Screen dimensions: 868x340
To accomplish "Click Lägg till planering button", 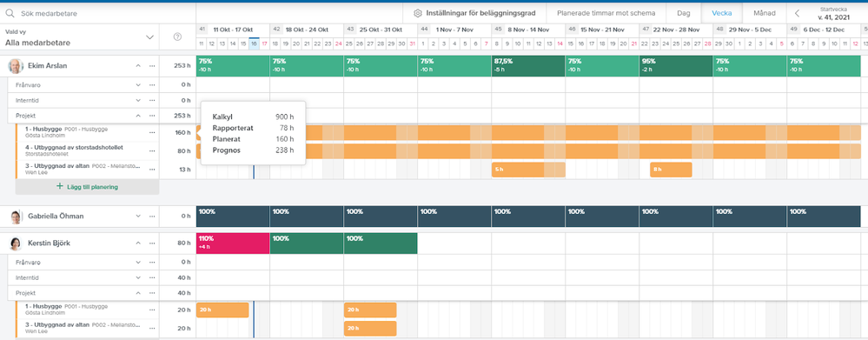I will (x=87, y=187).
